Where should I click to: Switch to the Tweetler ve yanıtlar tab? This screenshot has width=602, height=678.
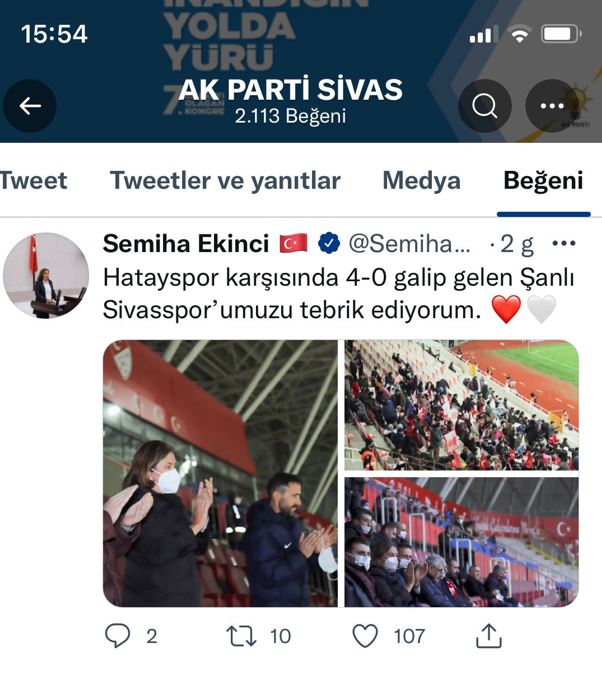point(225,180)
